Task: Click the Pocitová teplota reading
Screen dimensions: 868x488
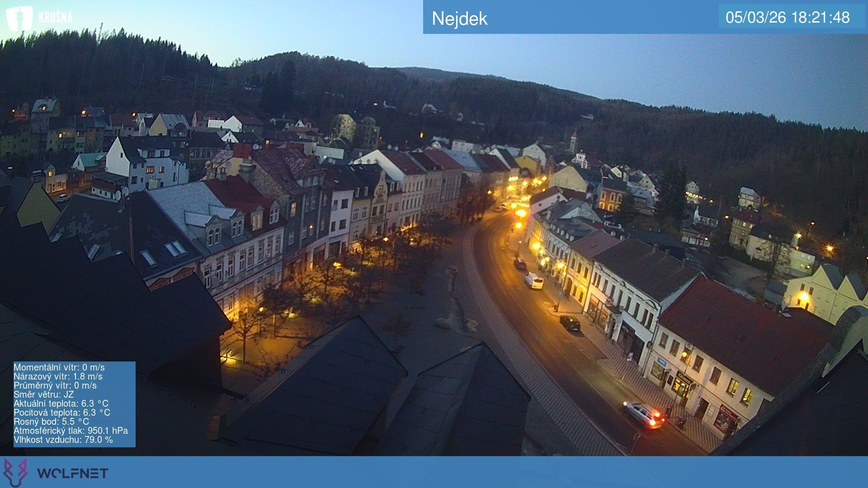Action: tap(62, 413)
